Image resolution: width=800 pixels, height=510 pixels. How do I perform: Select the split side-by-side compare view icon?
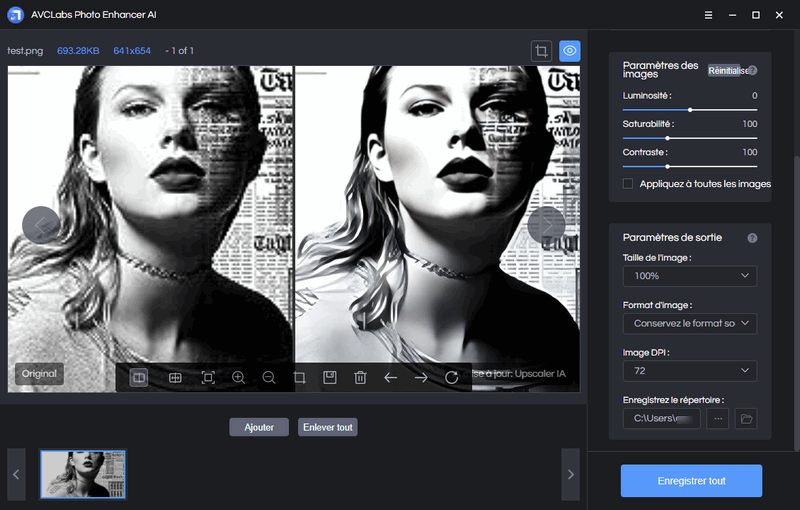(x=138, y=378)
